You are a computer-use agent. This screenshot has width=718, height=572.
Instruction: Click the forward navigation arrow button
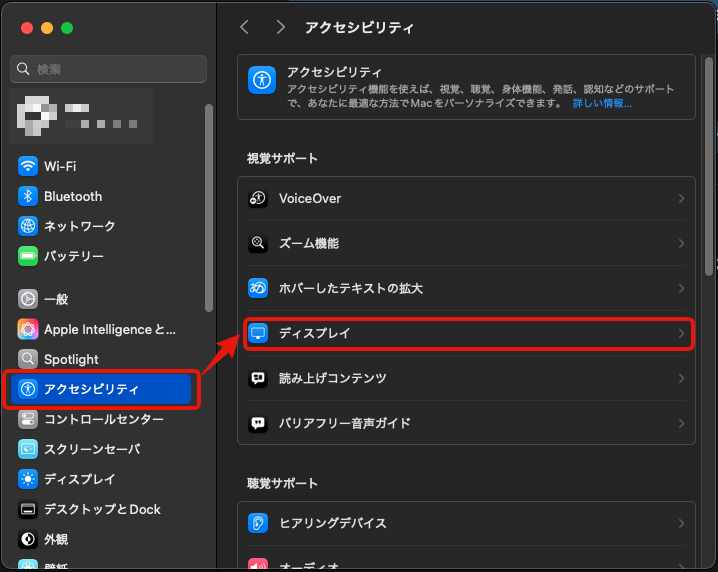click(280, 28)
